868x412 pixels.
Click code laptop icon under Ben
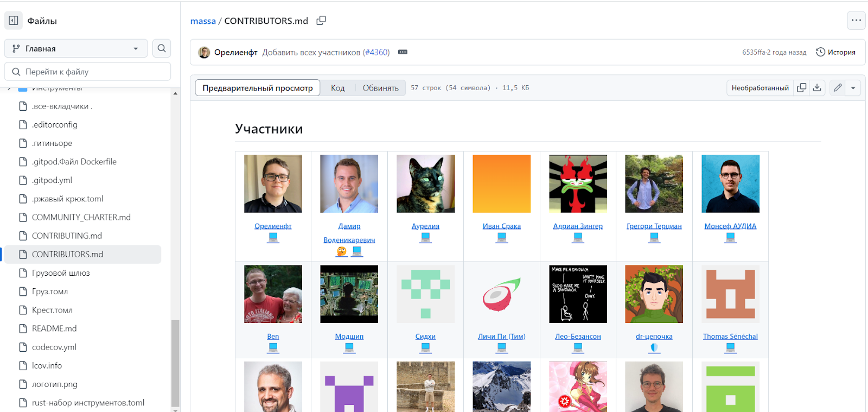(273, 347)
